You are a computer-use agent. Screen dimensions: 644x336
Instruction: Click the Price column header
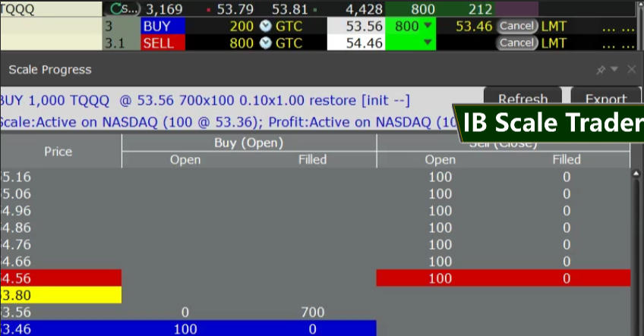point(58,152)
